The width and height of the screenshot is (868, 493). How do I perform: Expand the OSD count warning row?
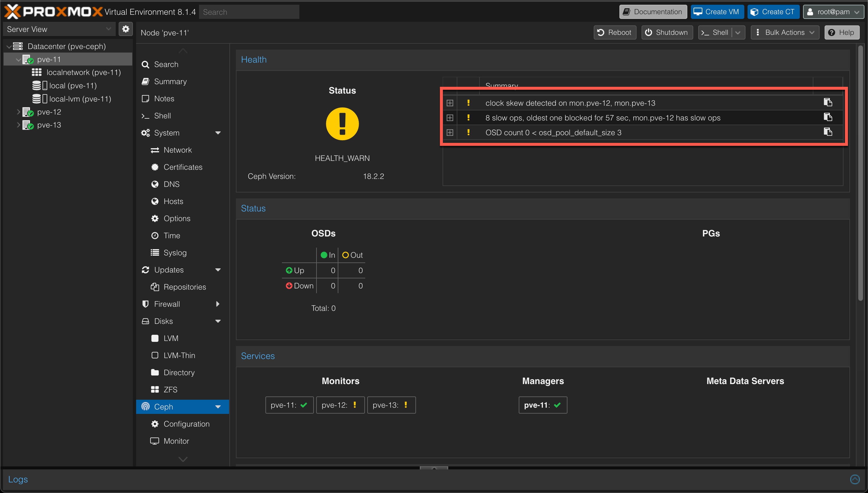pyautogui.click(x=450, y=132)
